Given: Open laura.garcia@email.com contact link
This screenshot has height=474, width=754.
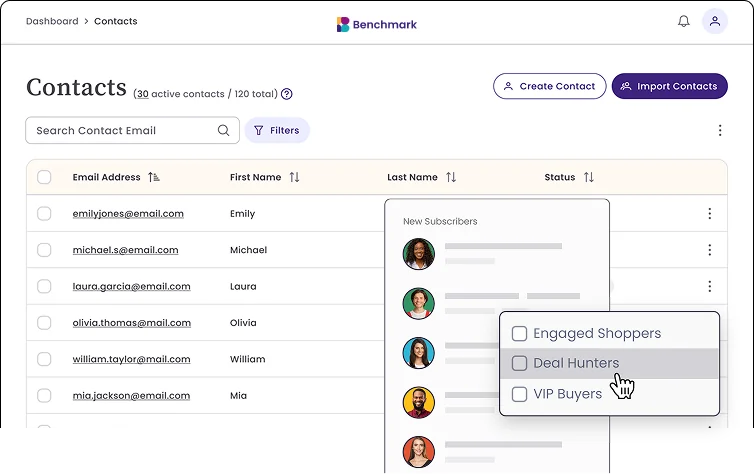Looking at the screenshot, I should coord(131,287).
